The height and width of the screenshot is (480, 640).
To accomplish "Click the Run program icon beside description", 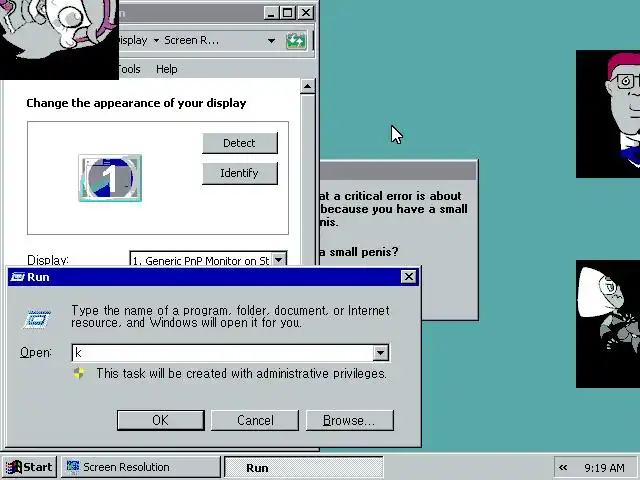I will [37, 319].
